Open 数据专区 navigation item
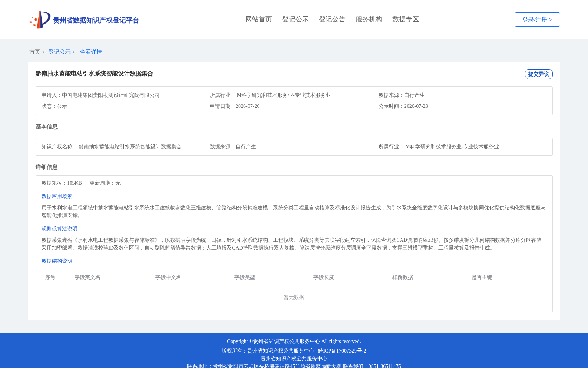588x368 pixels. tap(406, 19)
